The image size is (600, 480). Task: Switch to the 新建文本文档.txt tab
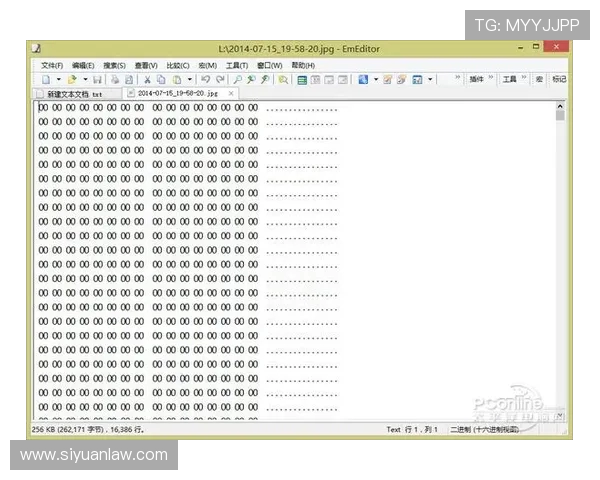[x=74, y=93]
